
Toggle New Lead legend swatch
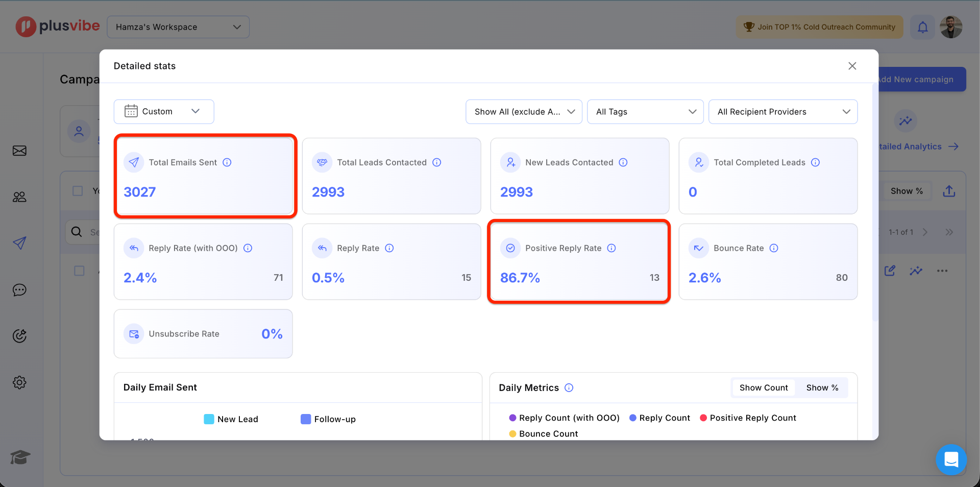point(209,419)
